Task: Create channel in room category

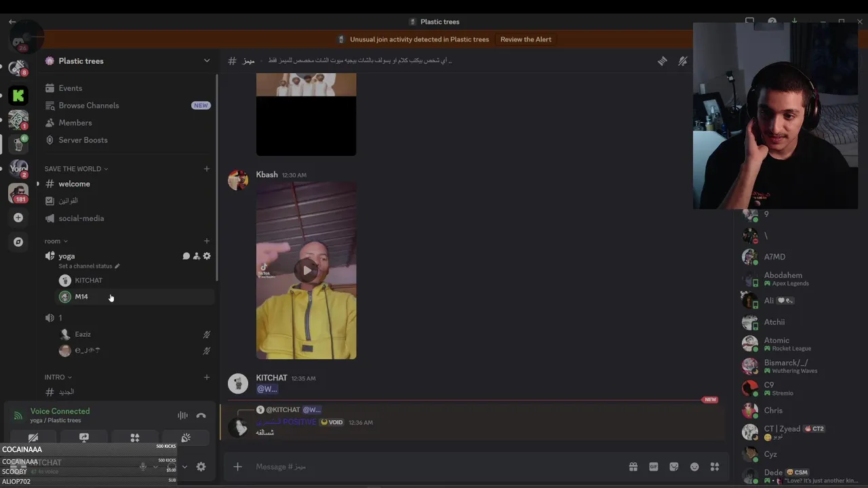Action: click(x=207, y=241)
